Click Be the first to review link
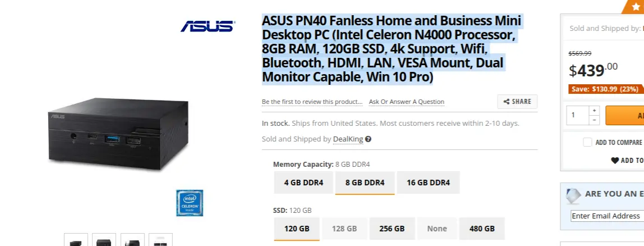 (x=312, y=102)
